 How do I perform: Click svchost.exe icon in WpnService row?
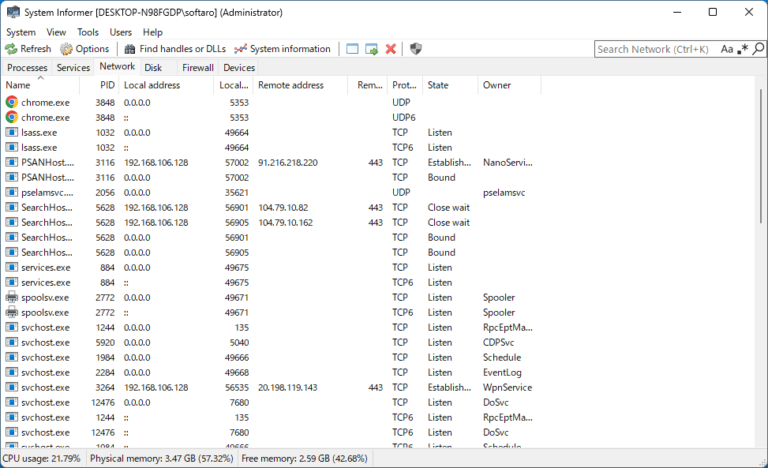click(x=12, y=387)
